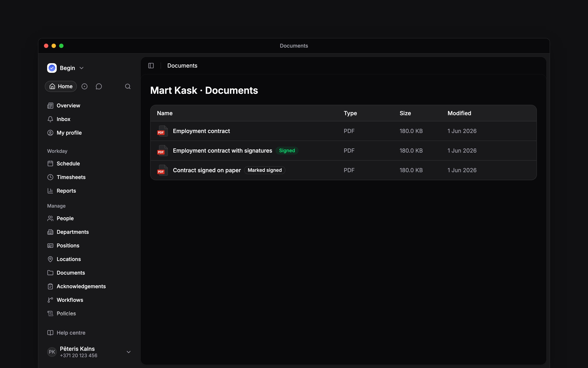
Task: Expand the Pēteris Kalns account chevron
Action: [x=129, y=352]
